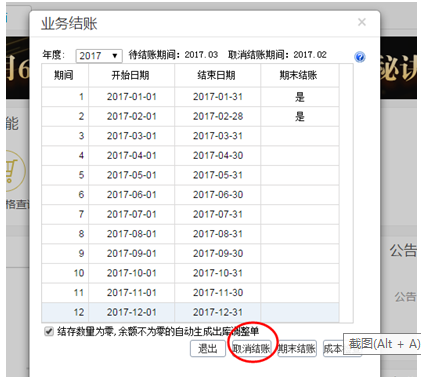Select end date 2017-02-28 cell
The height and width of the screenshot is (377, 421).
(x=217, y=117)
